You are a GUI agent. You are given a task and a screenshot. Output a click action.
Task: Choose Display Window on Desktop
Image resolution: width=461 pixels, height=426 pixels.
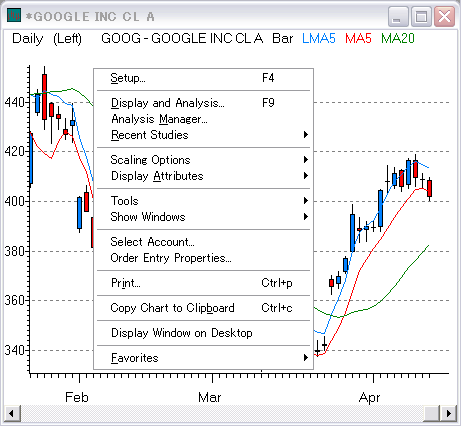click(203, 333)
